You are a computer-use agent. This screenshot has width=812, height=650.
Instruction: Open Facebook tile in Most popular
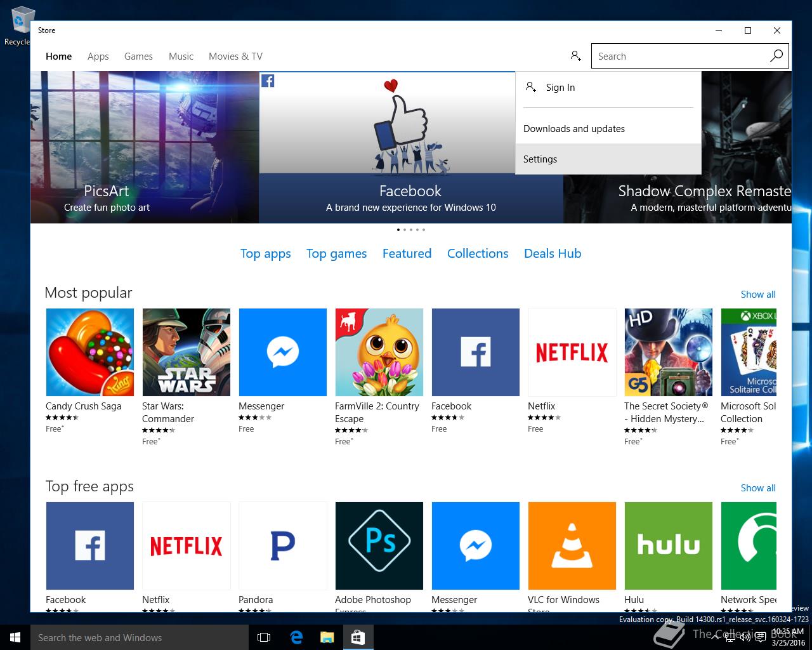476,352
